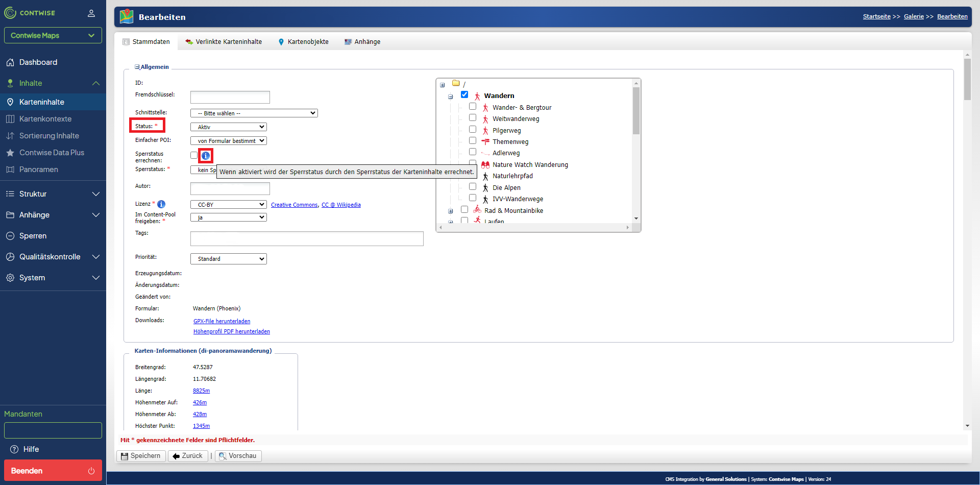Open the Lizenz dropdown showing CC-BY
The width and height of the screenshot is (980, 485).
tap(229, 205)
